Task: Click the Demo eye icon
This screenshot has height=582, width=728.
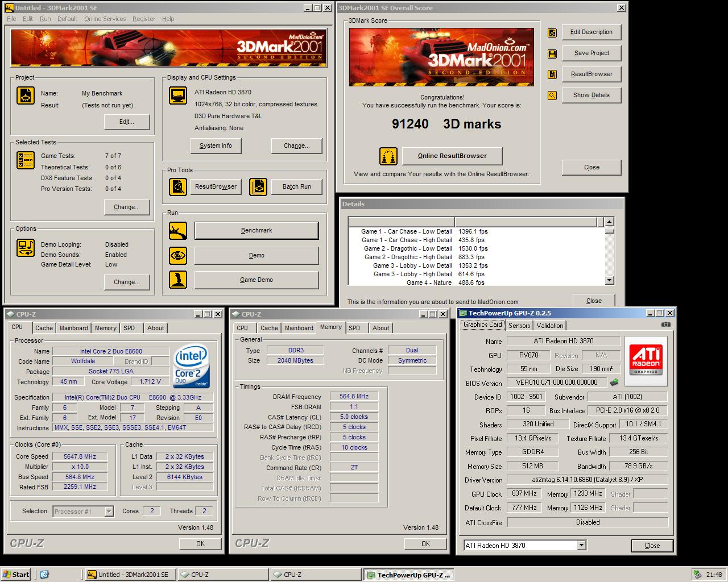Action: (178, 256)
